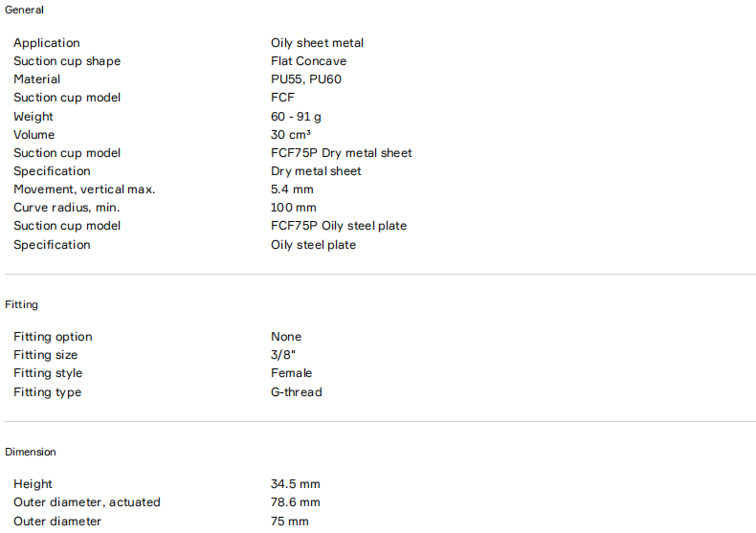
Task: Click the 'Oily sheet metal' value
Action: point(317,43)
